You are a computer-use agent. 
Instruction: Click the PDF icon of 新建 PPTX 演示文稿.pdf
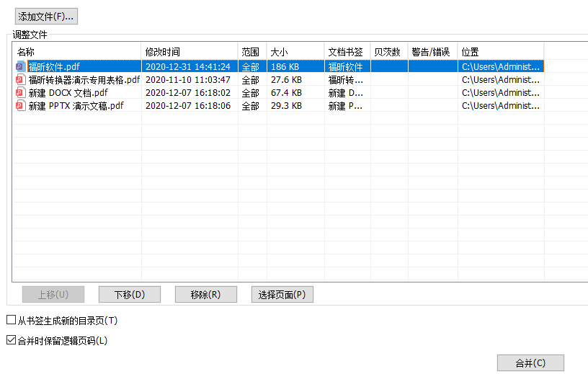(20, 106)
